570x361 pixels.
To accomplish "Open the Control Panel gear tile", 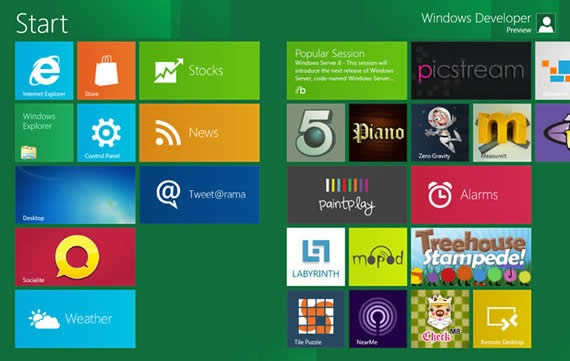I will [106, 133].
